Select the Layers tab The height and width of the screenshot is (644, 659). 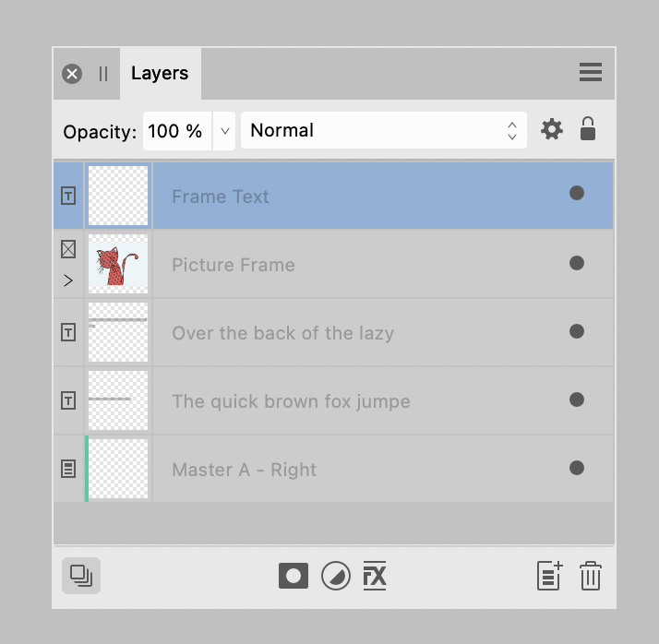click(x=160, y=74)
